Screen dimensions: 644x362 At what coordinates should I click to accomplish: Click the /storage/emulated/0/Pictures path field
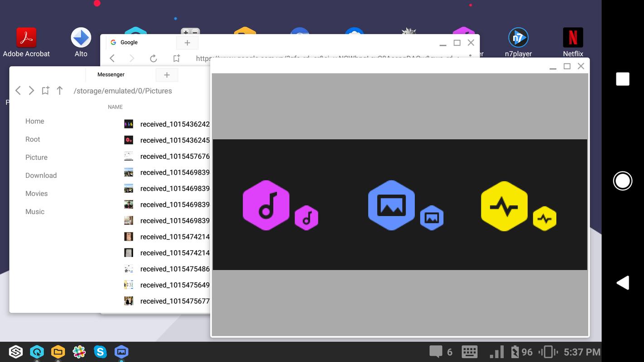point(123,91)
